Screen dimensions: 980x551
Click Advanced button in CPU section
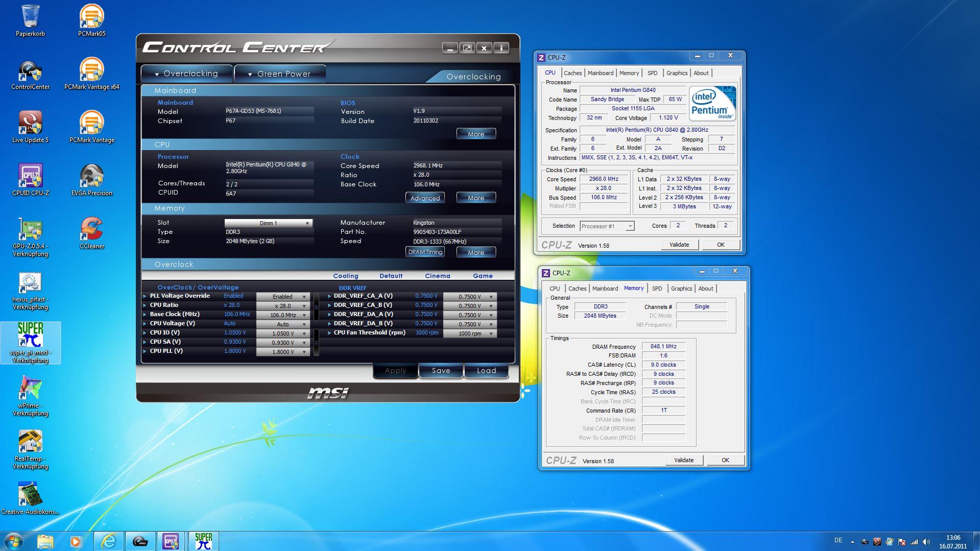point(425,198)
